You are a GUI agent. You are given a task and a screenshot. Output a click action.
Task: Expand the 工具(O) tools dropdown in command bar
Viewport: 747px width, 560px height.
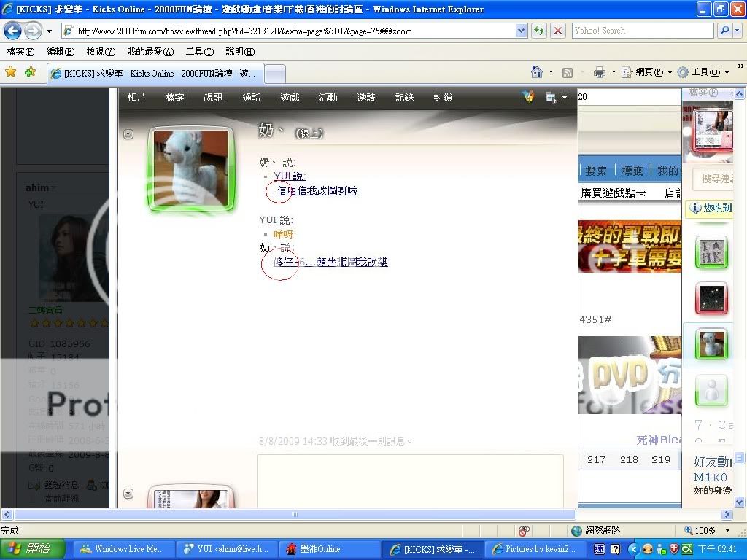726,72
